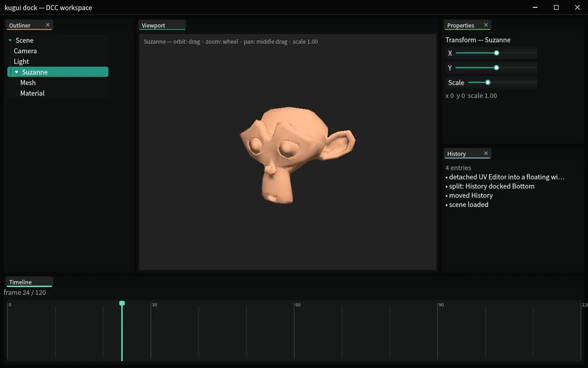Select Mesh under Suzanne
This screenshot has height=368, width=588.
58,83
